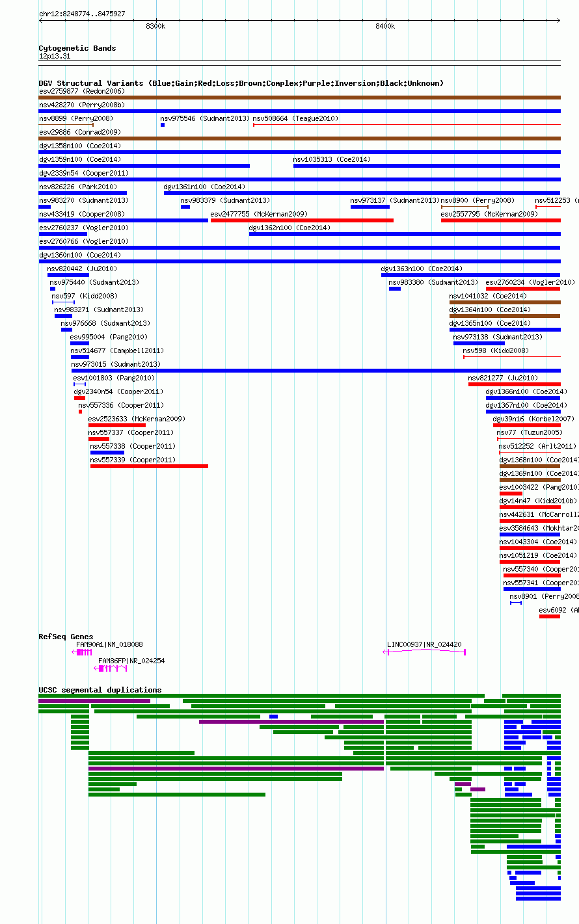Screen dimensions: 579x924
Task: Click the nsv1035313 (Coe2014) label
Action: [332, 159]
